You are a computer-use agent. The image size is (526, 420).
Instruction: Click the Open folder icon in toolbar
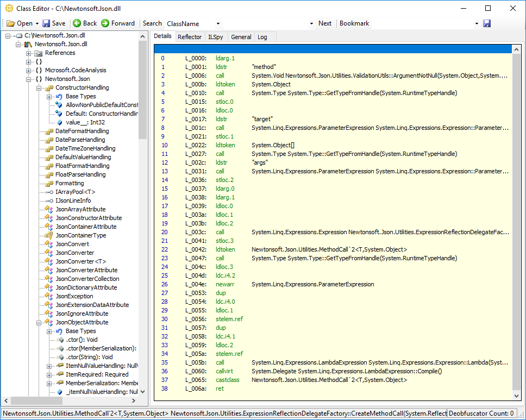point(11,23)
